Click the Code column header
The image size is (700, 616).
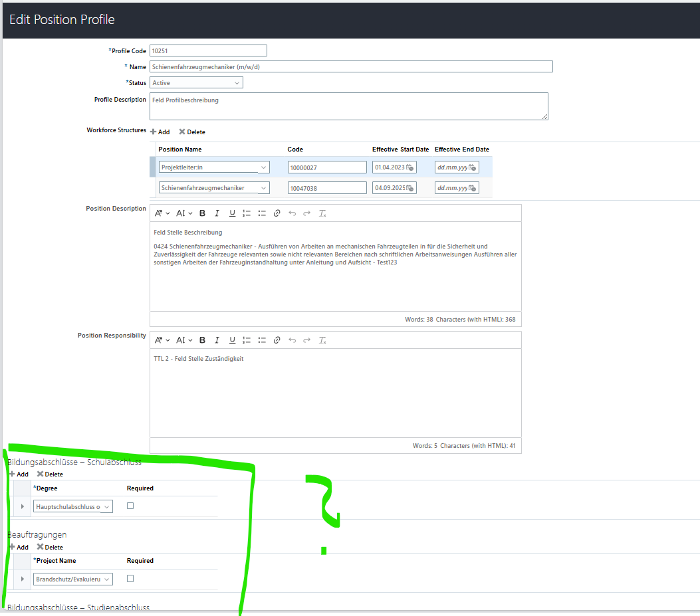[x=295, y=149]
